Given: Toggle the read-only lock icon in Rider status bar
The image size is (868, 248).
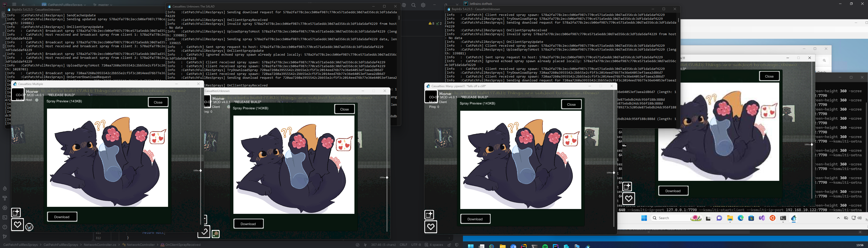Looking at the screenshot, I should [x=449, y=245].
